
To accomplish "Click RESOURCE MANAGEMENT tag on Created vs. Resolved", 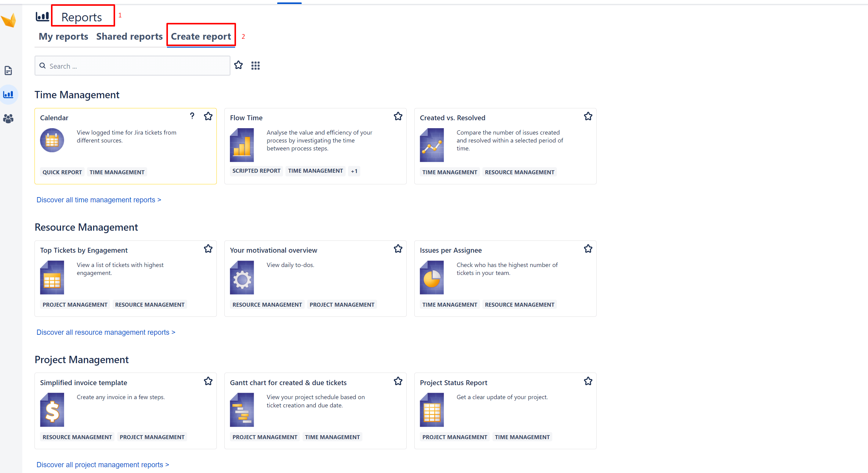I will coord(519,172).
